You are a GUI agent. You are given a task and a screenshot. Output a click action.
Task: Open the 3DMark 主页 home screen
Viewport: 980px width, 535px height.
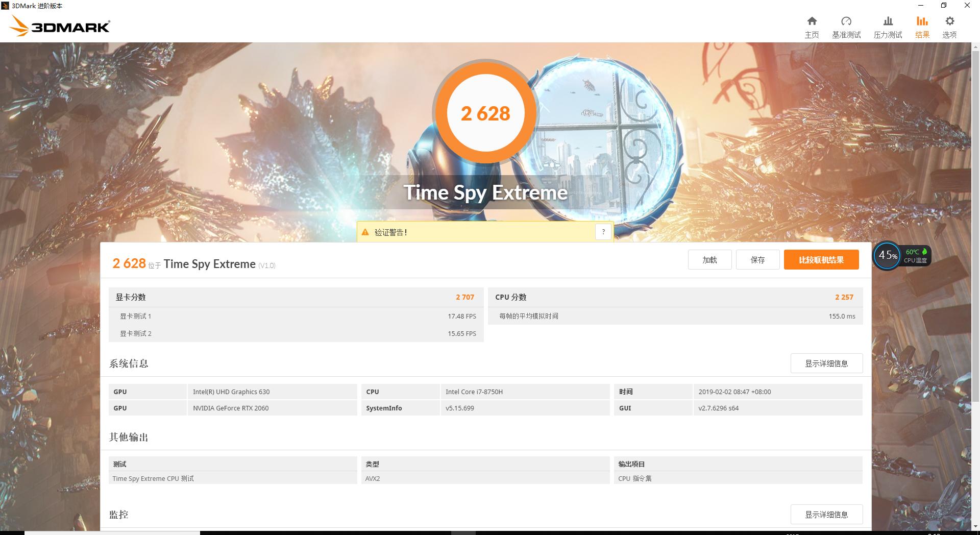(x=812, y=26)
